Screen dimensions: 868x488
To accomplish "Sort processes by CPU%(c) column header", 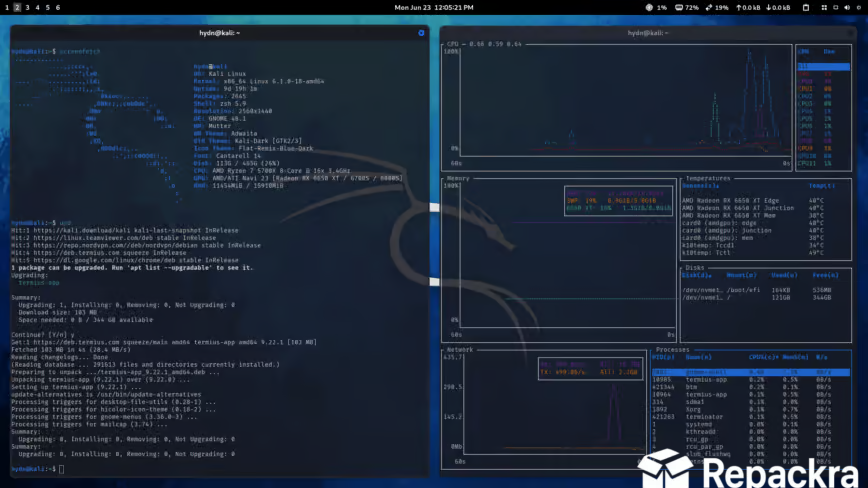I will [763, 357].
